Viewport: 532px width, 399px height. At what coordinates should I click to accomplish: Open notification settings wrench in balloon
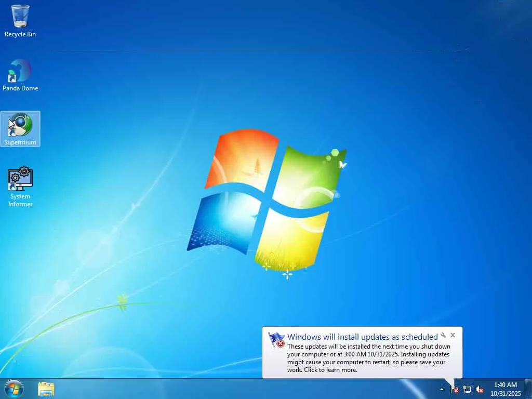coord(443,335)
